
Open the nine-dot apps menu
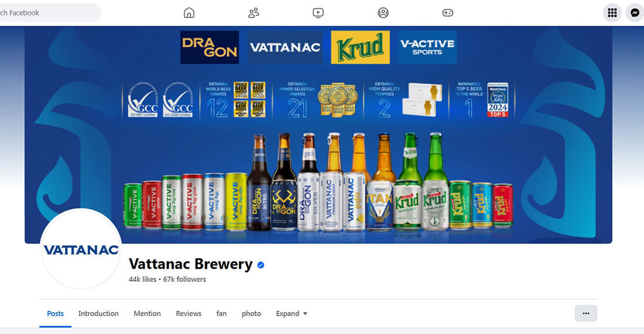pos(612,13)
